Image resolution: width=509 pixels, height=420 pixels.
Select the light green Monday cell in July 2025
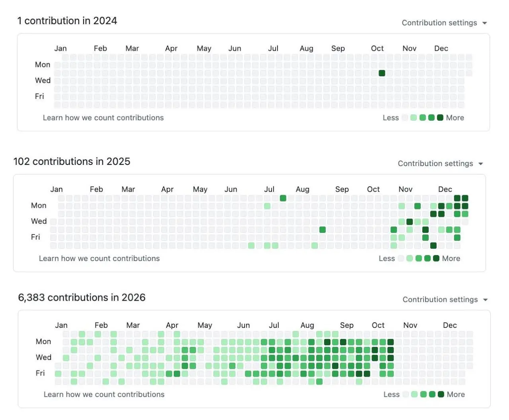(267, 206)
